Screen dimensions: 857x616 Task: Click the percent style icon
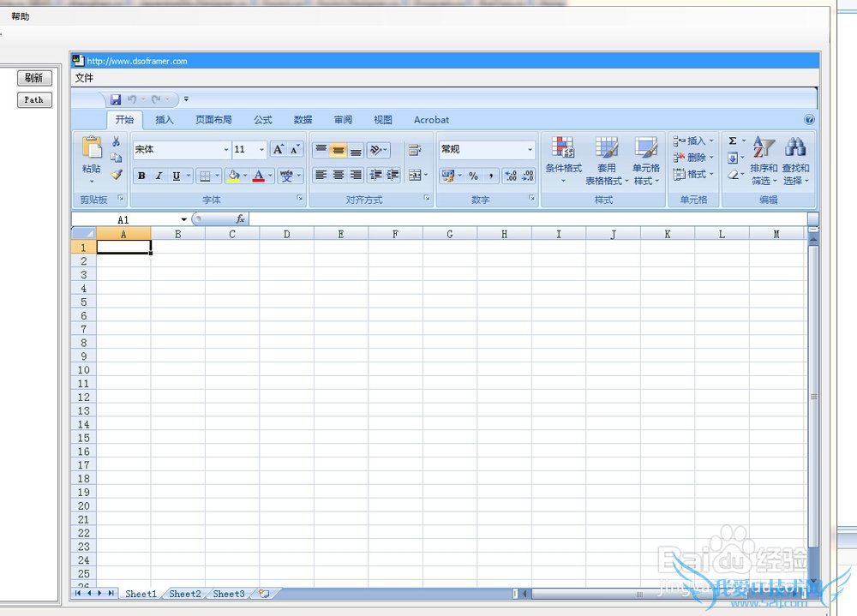click(x=473, y=176)
